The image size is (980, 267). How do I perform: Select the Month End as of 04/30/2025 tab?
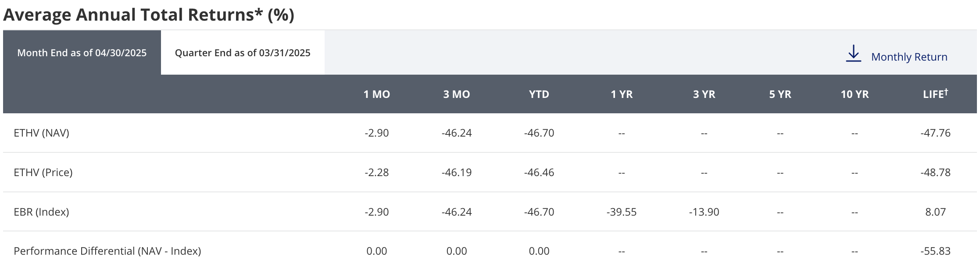82,53
